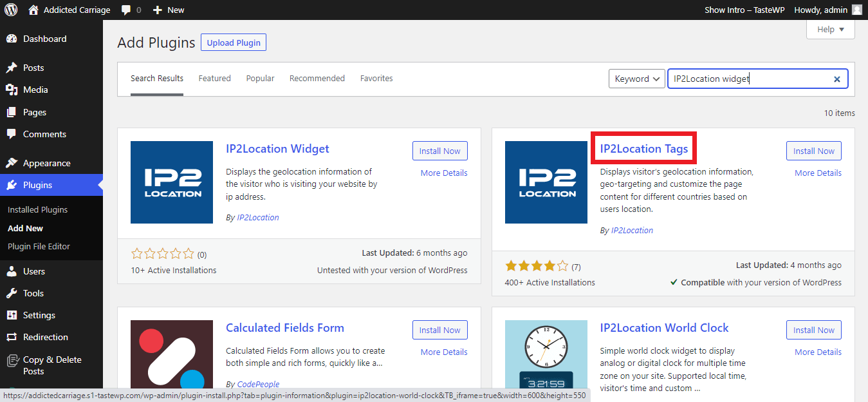The image size is (868, 402).
Task: Clear the plugin search with X icon
Action: pos(837,79)
